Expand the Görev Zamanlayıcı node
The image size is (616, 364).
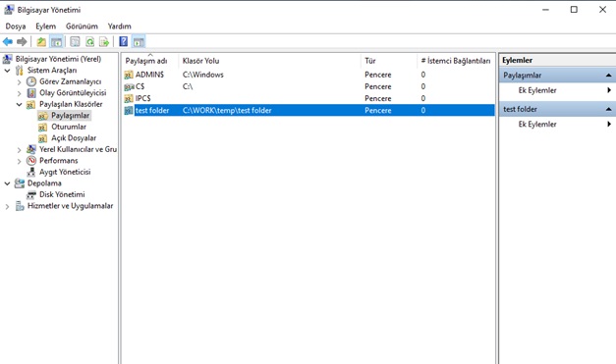coord(19,82)
